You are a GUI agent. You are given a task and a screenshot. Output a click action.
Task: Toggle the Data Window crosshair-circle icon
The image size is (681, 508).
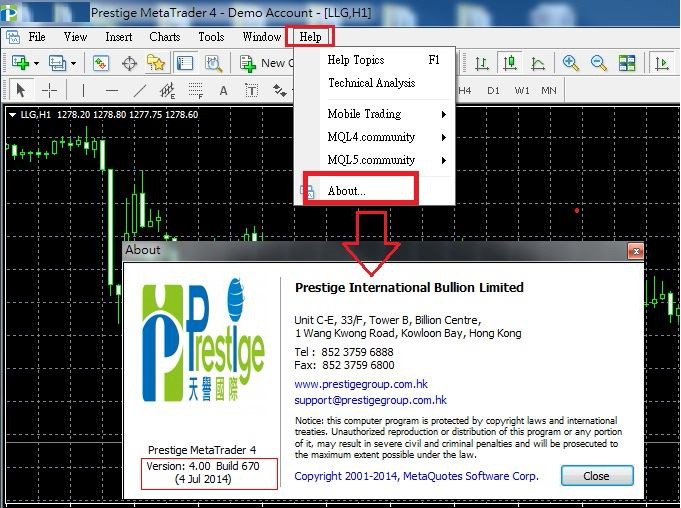click(x=129, y=63)
